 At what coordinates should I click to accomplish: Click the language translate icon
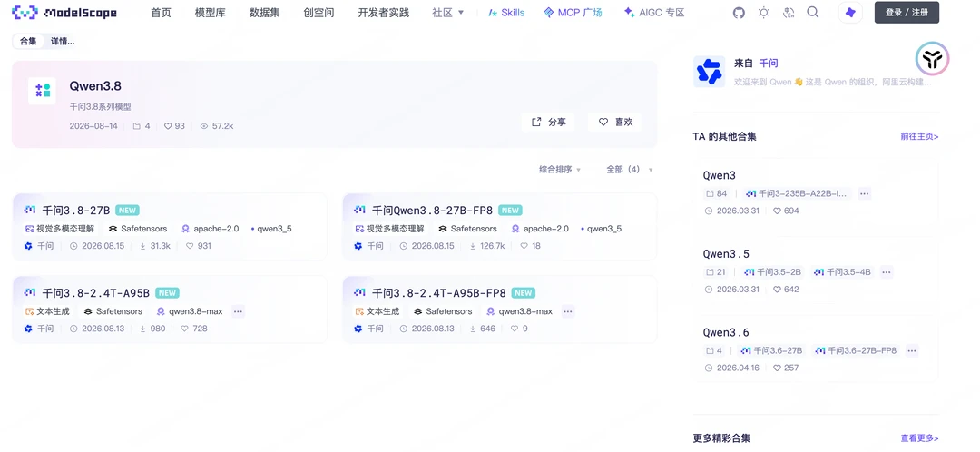(x=789, y=13)
